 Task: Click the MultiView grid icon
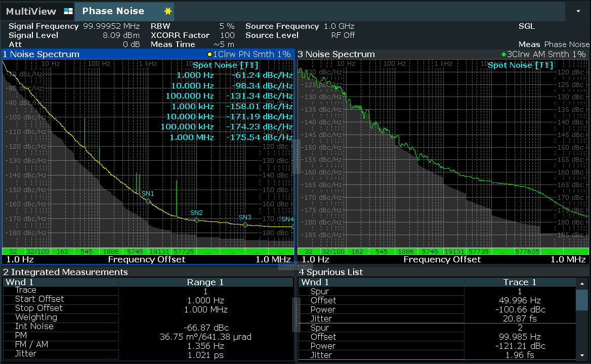pyautogui.click(x=68, y=11)
